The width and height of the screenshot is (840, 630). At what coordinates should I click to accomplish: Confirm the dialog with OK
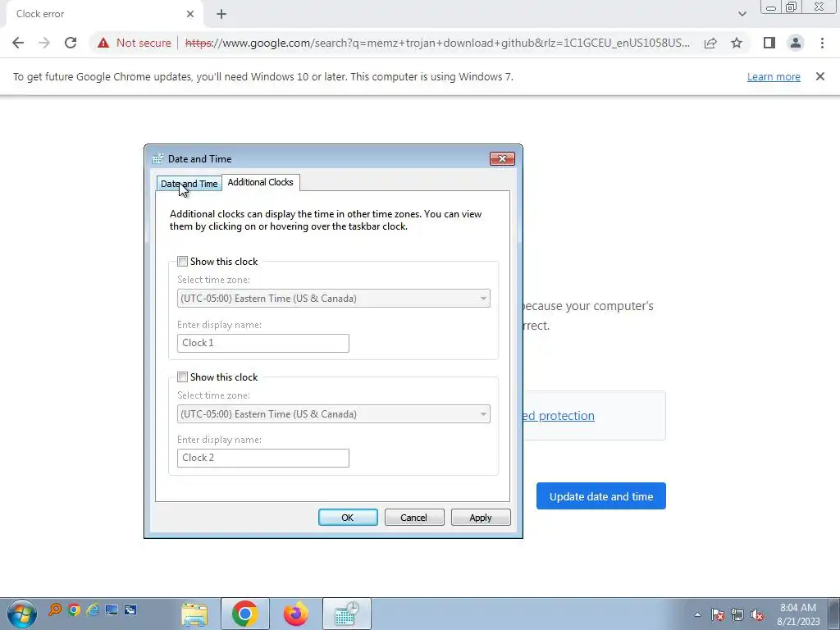tap(348, 518)
